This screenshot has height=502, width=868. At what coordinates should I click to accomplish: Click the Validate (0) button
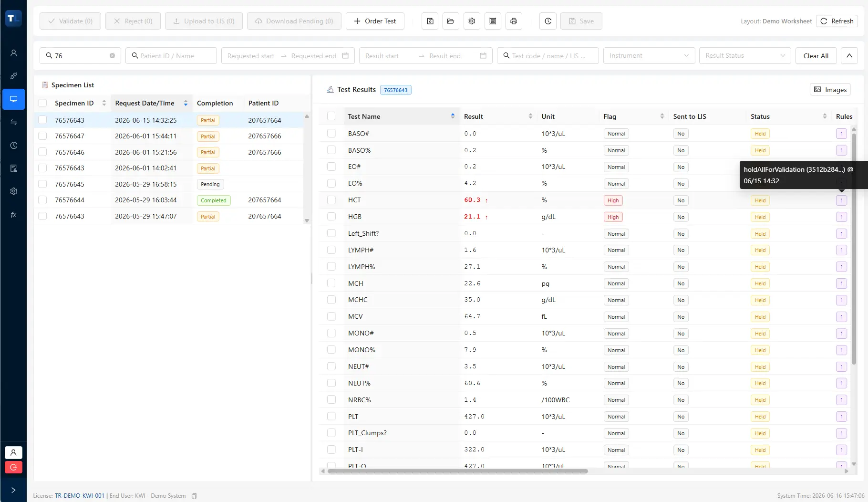70,21
